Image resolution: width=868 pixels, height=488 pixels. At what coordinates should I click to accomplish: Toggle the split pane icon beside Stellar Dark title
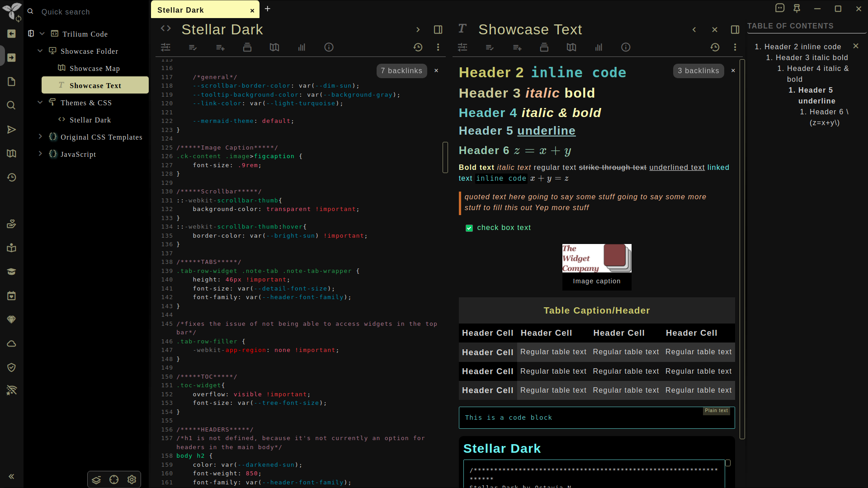[x=438, y=30]
